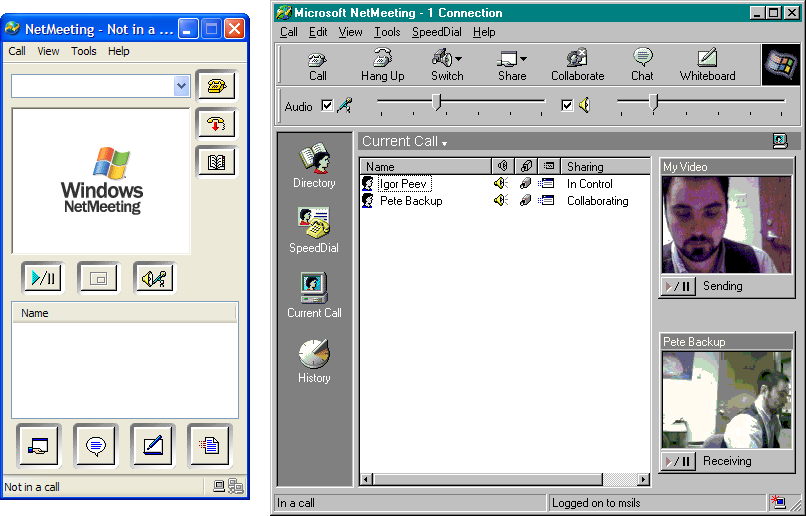The width and height of the screenshot is (806, 516).
Task: Open the View menu in Microsoft NetMeeting
Action: 350,32
